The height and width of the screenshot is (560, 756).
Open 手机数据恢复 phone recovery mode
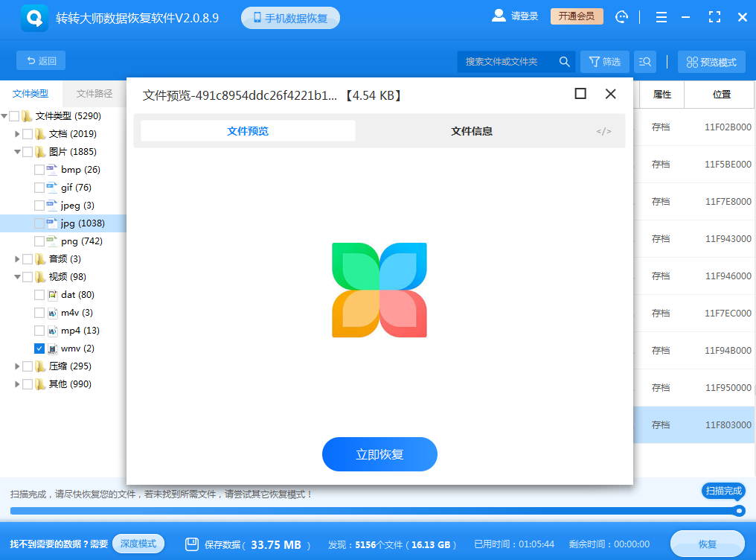coord(291,16)
